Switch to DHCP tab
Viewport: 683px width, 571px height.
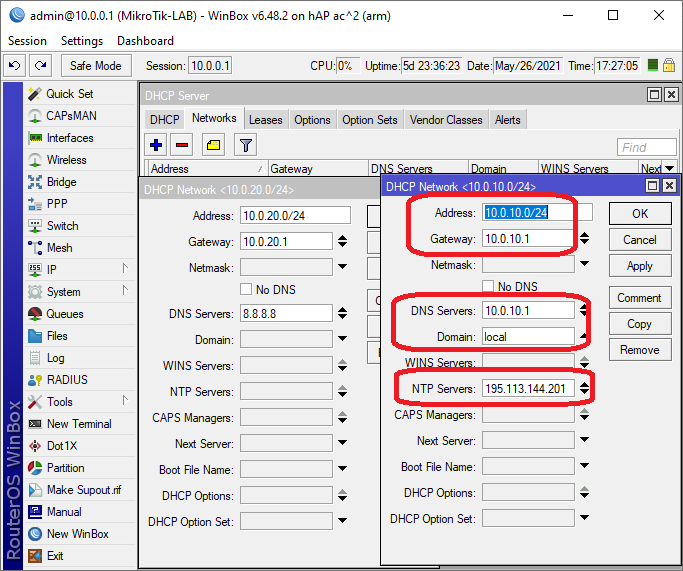pyautogui.click(x=165, y=120)
